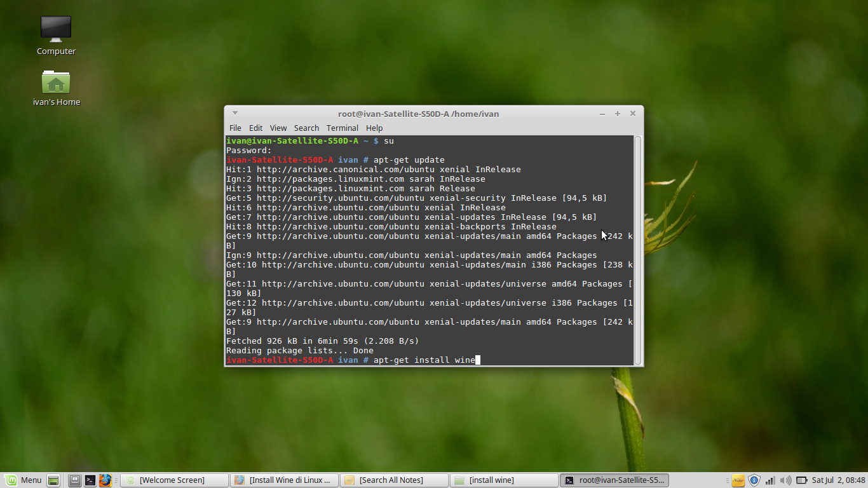
Task: Switch to the Welcome Screen window
Action: click(x=174, y=480)
